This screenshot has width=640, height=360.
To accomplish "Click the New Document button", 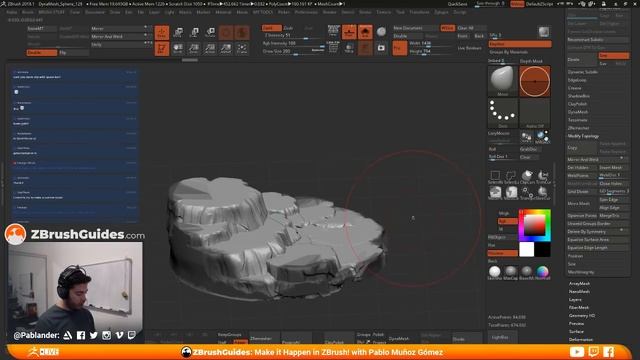I will [416, 28].
